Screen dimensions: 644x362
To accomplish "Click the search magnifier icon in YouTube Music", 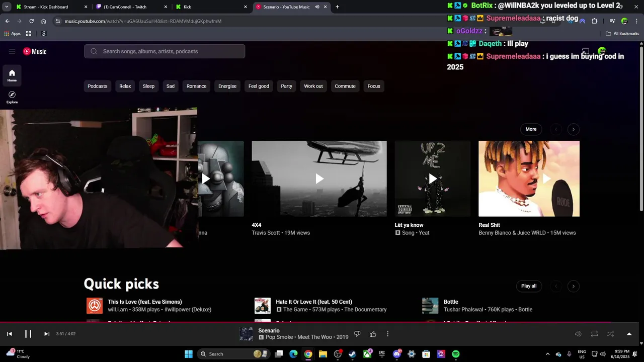I will coord(94,51).
